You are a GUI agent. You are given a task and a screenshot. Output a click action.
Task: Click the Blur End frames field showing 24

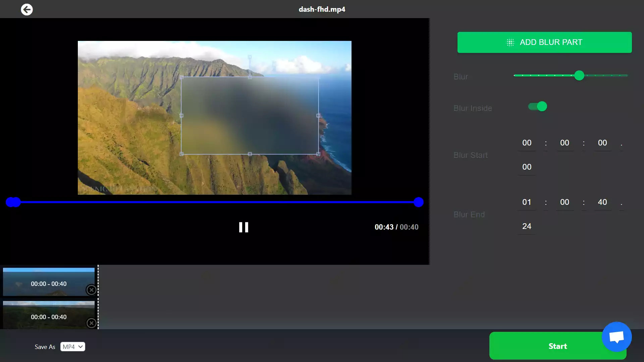527,226
